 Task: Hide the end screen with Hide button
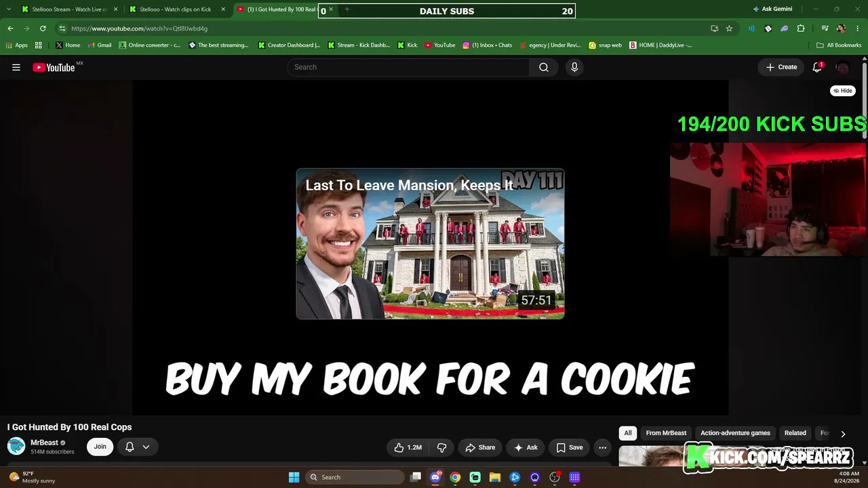(x=843, y=91)
